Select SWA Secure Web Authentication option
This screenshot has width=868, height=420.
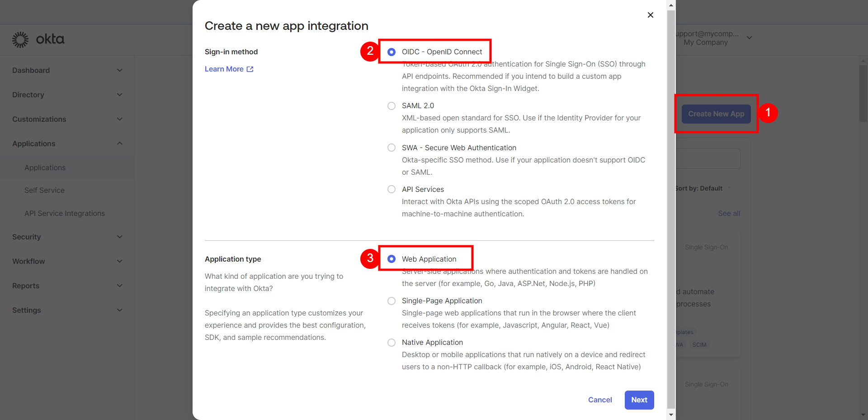click(392, 148)
